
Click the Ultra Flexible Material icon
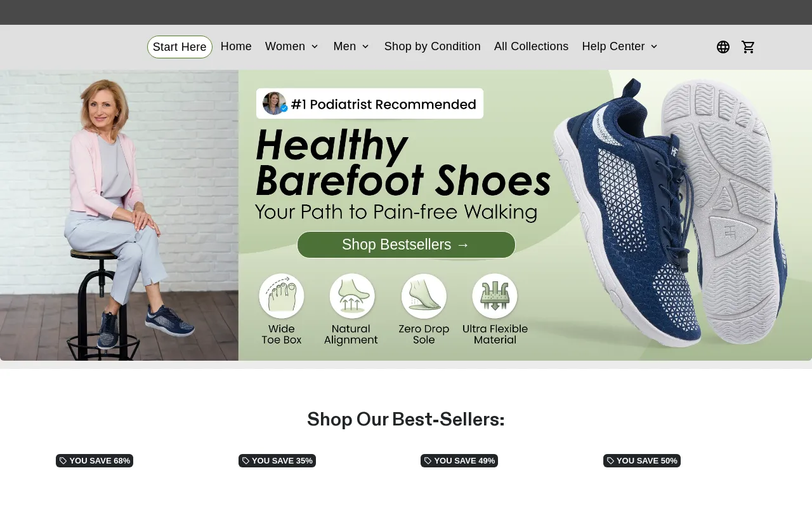[495, 296]
